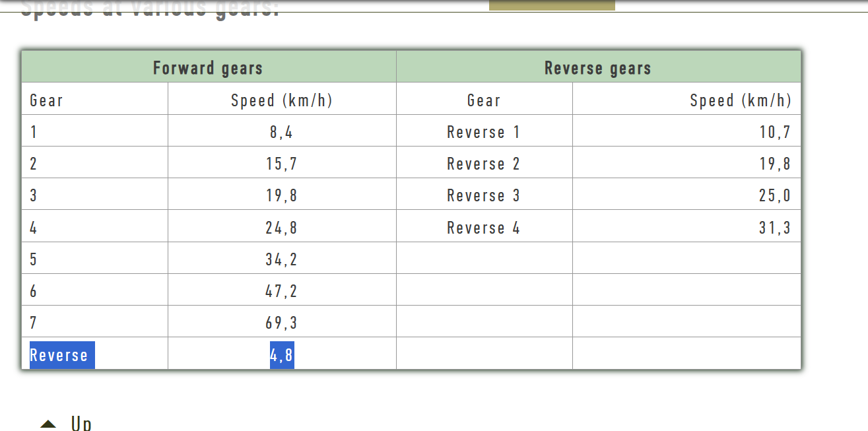Click the 10,7 reverse speed cell
Screen dimensions: 868x431
(686, 131)
